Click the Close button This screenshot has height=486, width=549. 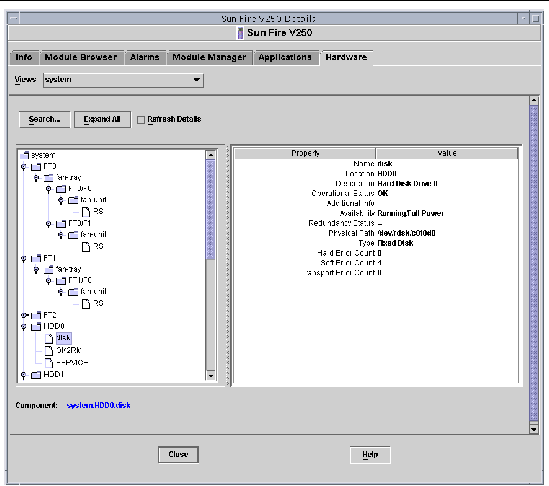click(x=178, y=454)
